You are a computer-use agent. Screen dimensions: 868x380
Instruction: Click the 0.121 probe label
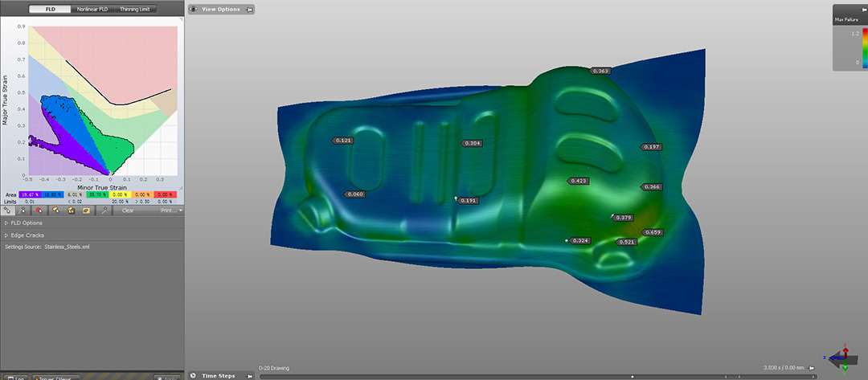343,141
